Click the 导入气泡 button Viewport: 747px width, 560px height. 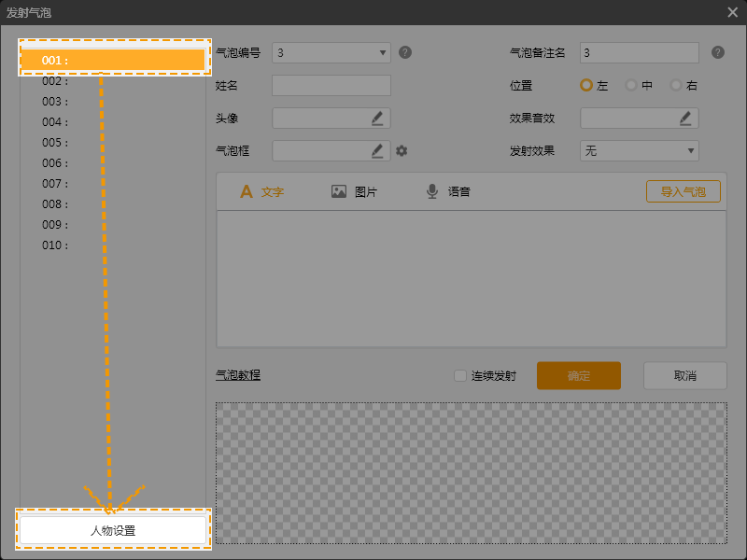tap(683, 191)
